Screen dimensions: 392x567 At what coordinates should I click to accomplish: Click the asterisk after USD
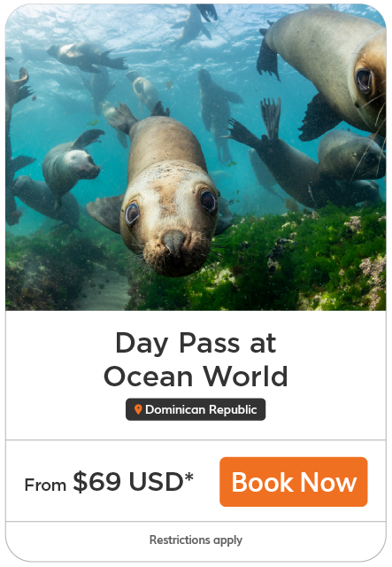coord(188,477)
